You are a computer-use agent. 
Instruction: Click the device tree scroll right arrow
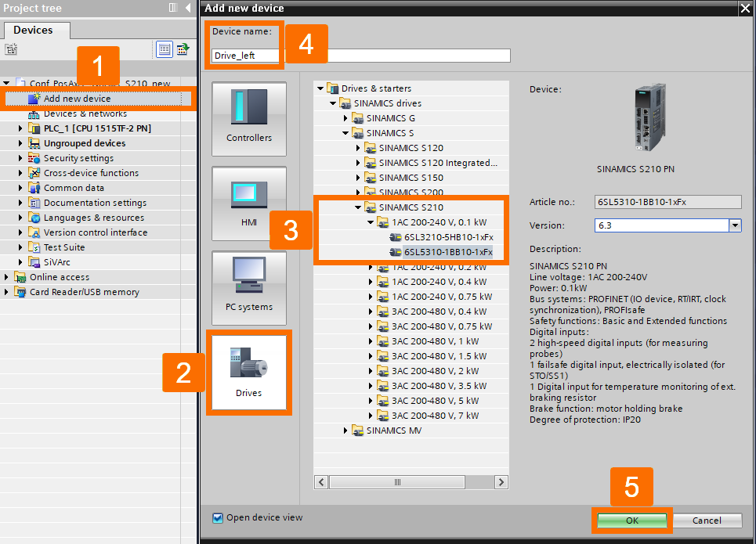tap(501, 482)
